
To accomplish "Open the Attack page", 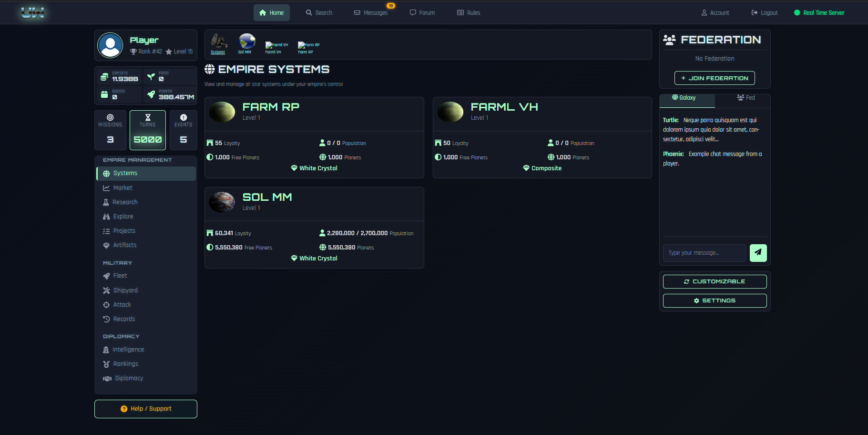I will 121,304.
